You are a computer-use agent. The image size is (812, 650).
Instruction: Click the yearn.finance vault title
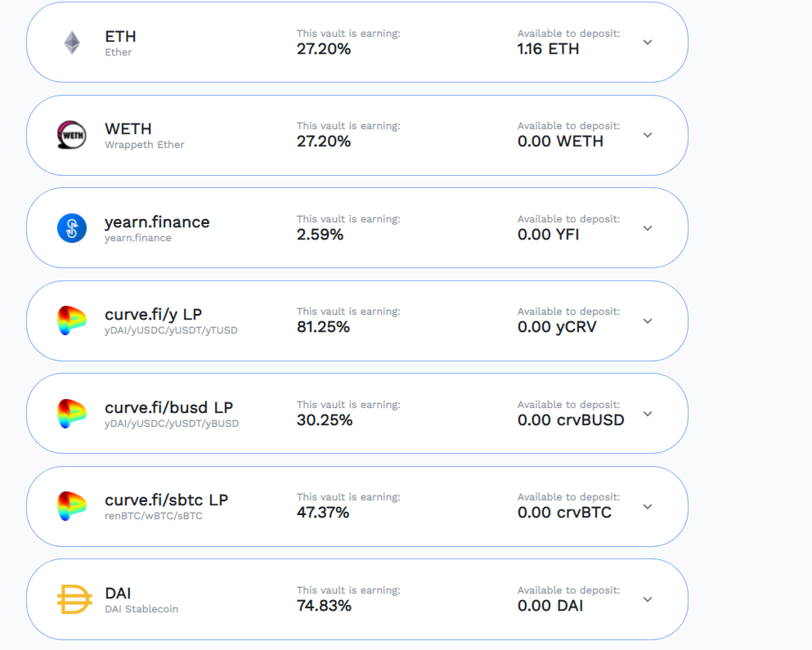(157, 222)
